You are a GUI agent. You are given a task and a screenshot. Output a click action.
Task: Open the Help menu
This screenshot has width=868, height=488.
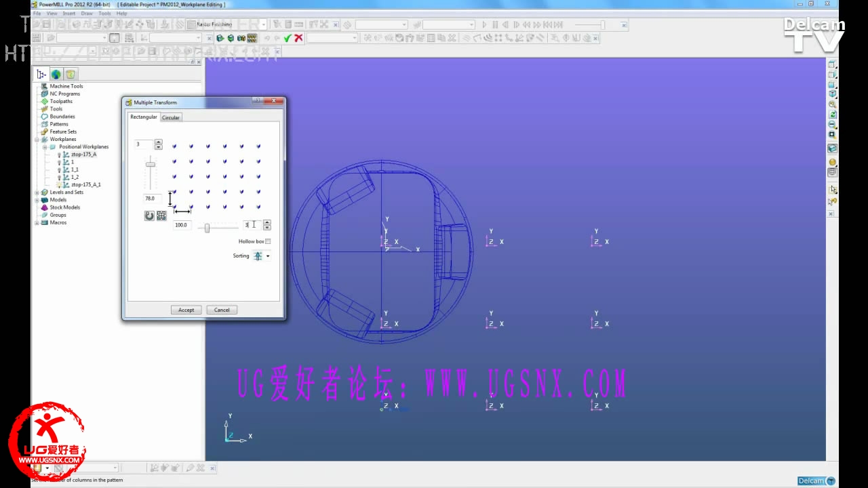tap(122, 13)
